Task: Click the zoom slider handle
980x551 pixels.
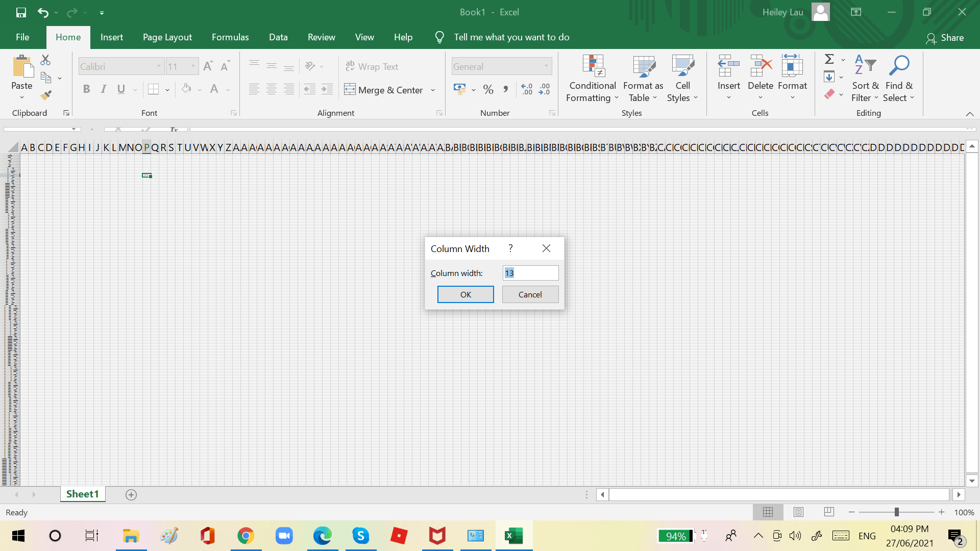Action: 896,512
